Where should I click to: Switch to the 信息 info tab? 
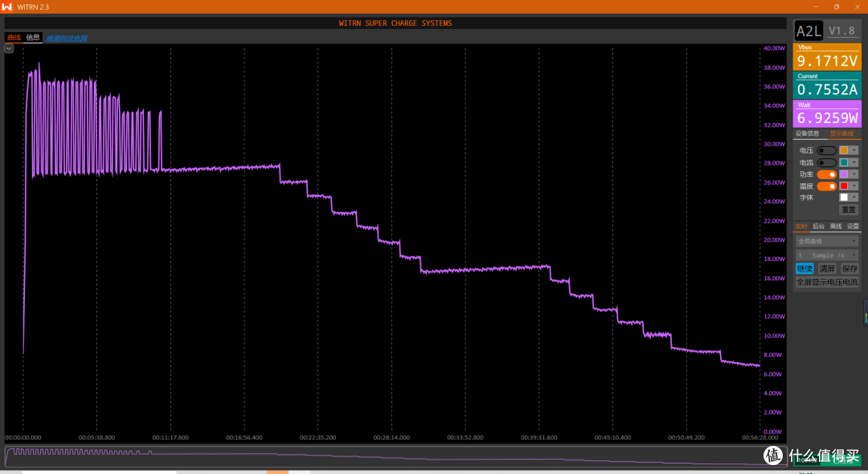click(x=33, y=38)
